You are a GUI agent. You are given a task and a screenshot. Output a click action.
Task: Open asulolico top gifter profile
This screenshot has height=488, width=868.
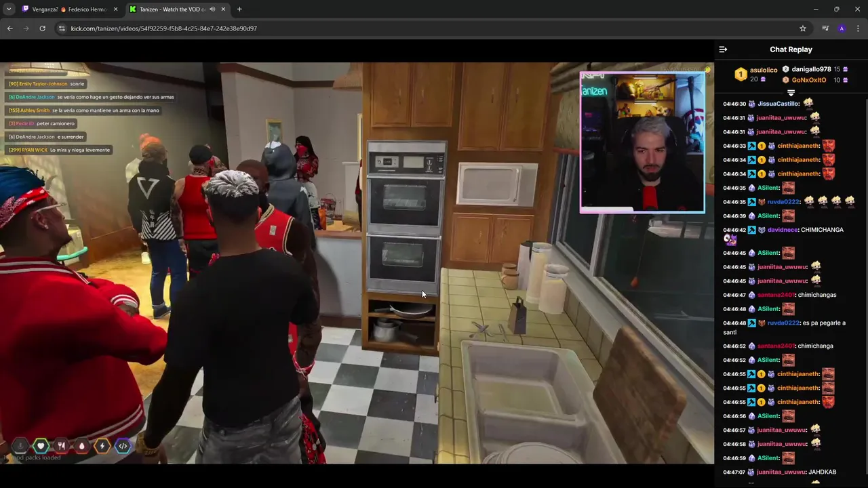tap(764, 70)
